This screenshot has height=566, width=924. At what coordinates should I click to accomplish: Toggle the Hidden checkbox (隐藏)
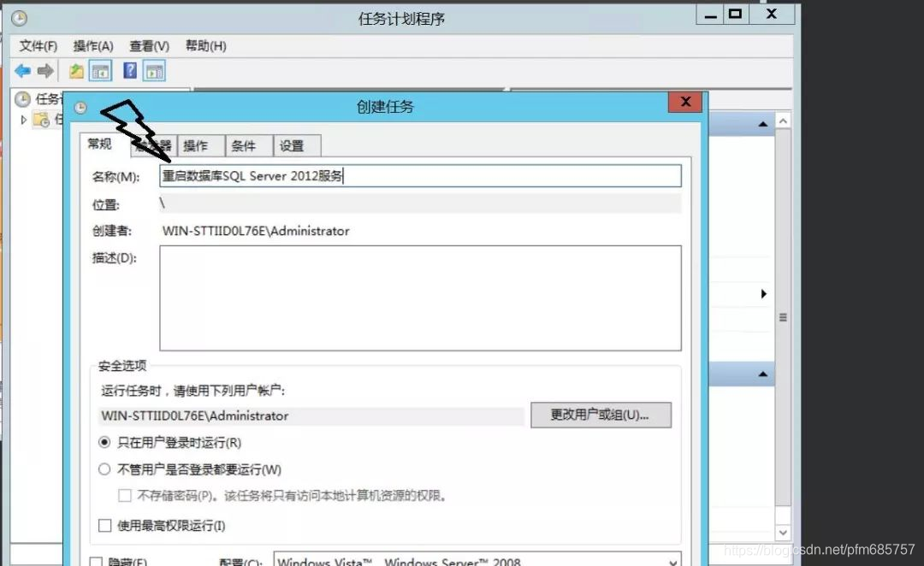96,562
